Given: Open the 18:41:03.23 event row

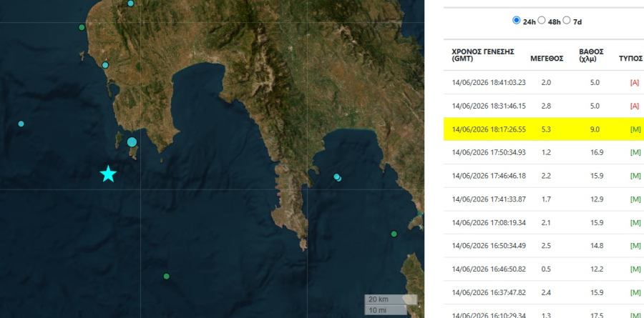Looking at the screenshot, I should pyautogui.click(x=544, y=82).
